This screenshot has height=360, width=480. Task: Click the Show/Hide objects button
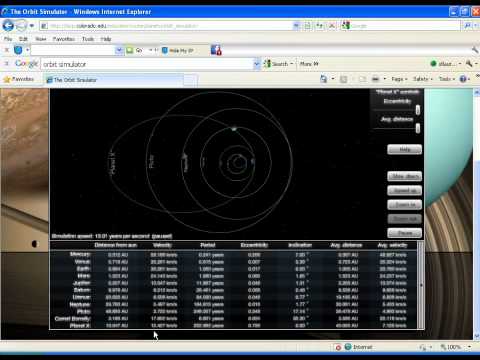(x=404, y=176)
